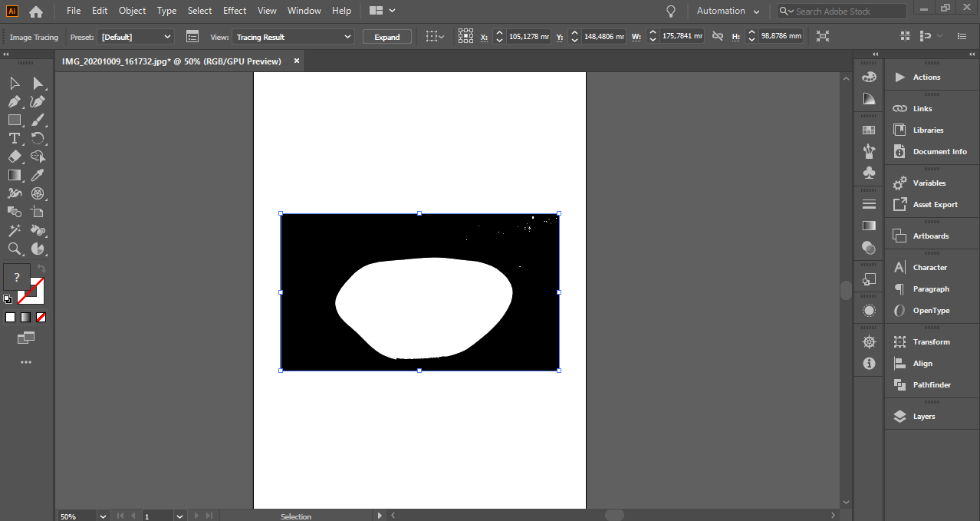Set fill mode to Color

11,317
